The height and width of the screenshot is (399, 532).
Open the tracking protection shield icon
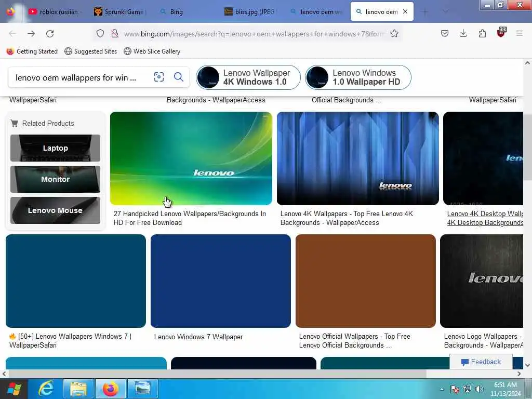(100, 33)
